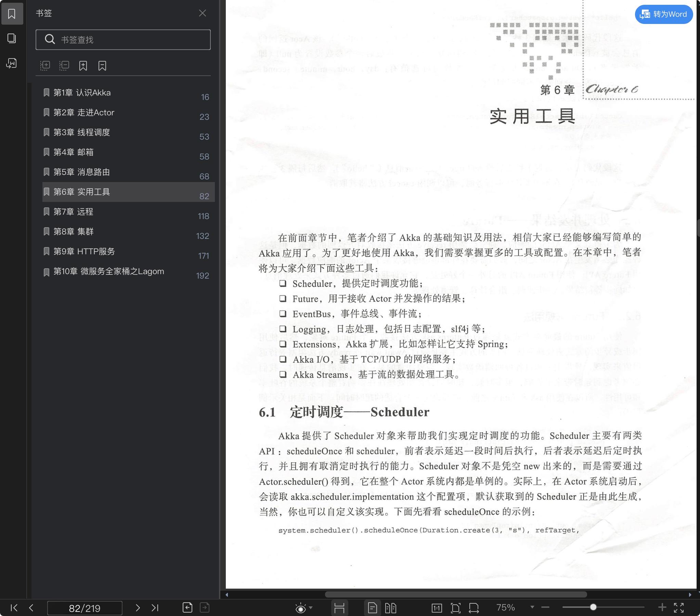Screen dimensions: 700x616
Task: Open the bookmarks panel icon in sidebar
Action: coord(12,14)
